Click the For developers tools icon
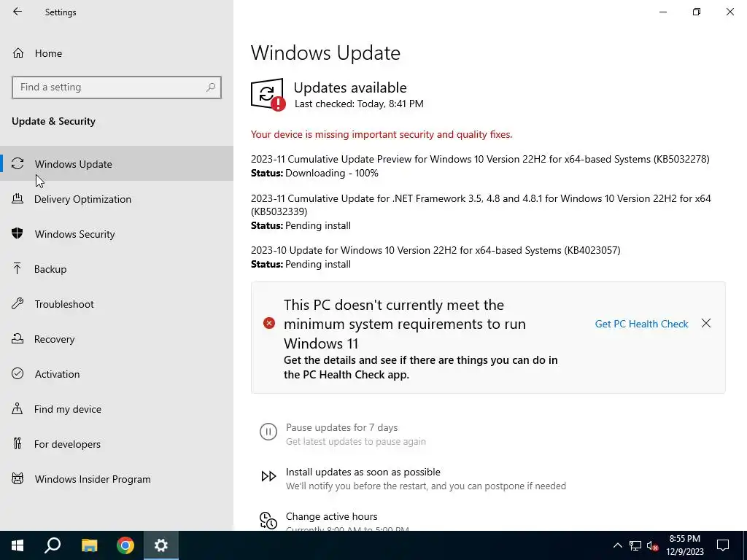The image size is (747, 560). [x=18, y=443]
